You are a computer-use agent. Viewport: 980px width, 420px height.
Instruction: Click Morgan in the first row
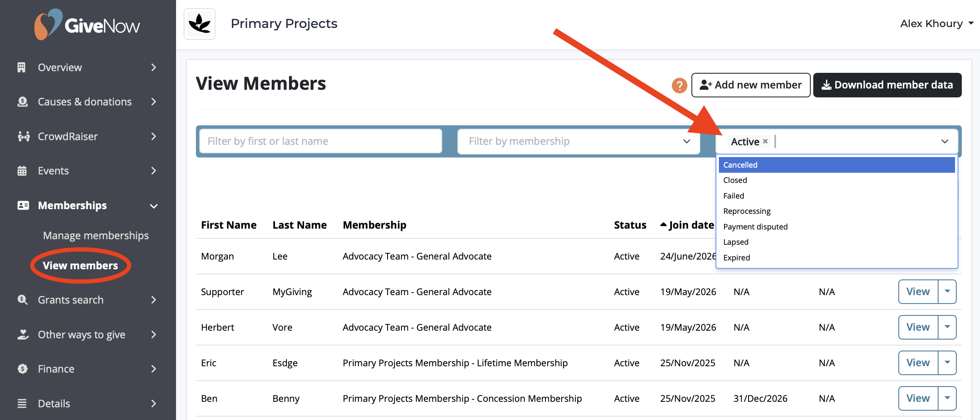coord(217,256)
